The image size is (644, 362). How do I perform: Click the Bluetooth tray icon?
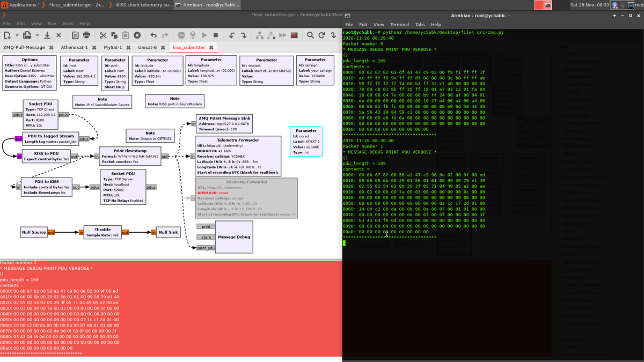tap(616, 5)
